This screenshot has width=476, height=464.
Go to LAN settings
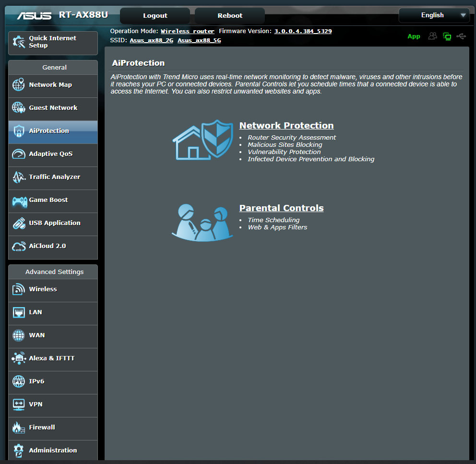pos(53,314)
